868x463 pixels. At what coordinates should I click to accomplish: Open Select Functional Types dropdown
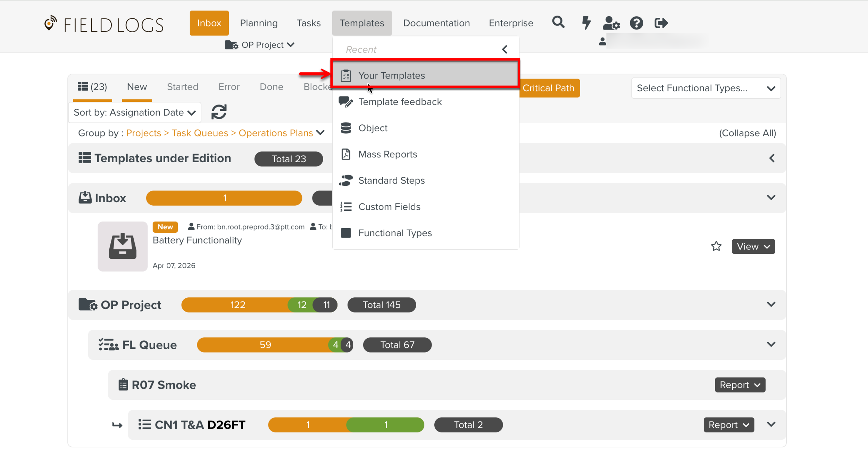click(706, 88)
